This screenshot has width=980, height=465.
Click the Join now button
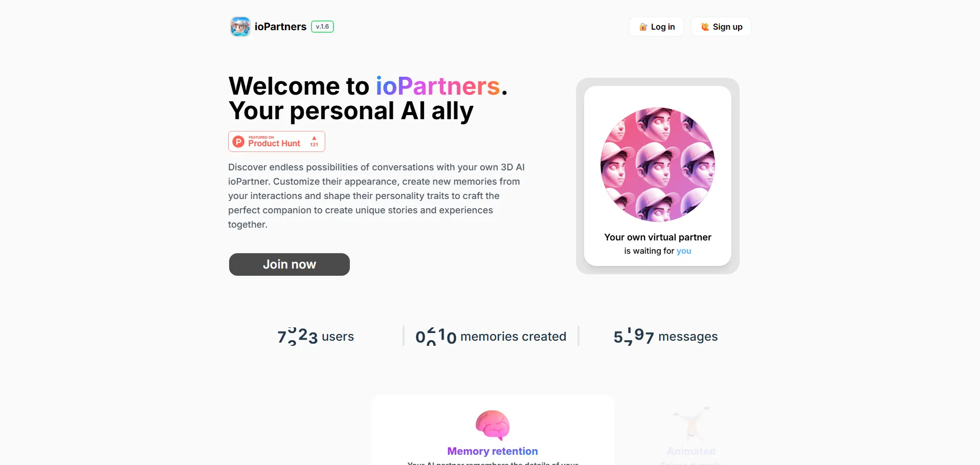point(289,264)
